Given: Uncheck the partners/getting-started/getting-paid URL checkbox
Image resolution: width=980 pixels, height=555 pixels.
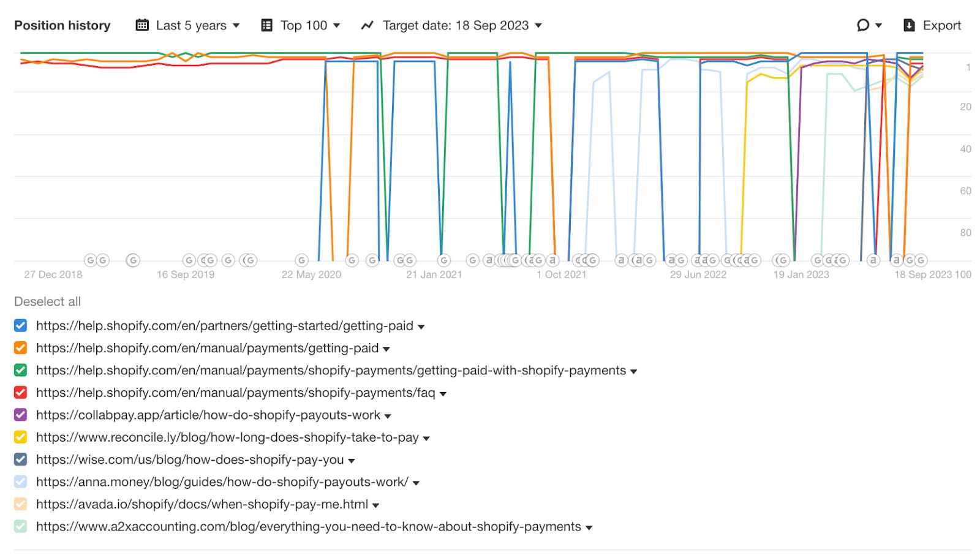Looking at the screenshot, I should click(x=20, y=325).
